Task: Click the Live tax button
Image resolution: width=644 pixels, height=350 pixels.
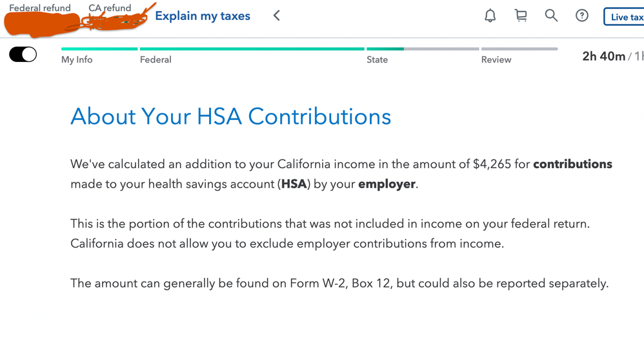Action: click(624, 17)
